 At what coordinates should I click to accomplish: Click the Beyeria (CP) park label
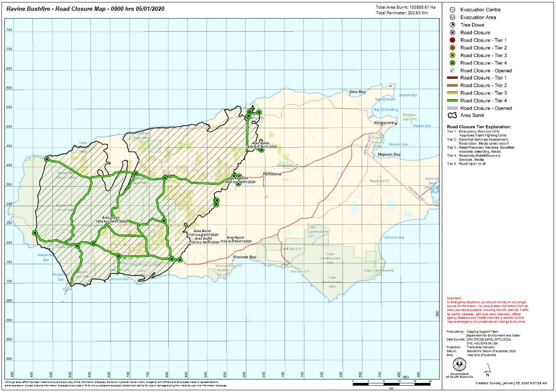pyautogui.click(x=379, y=181)
